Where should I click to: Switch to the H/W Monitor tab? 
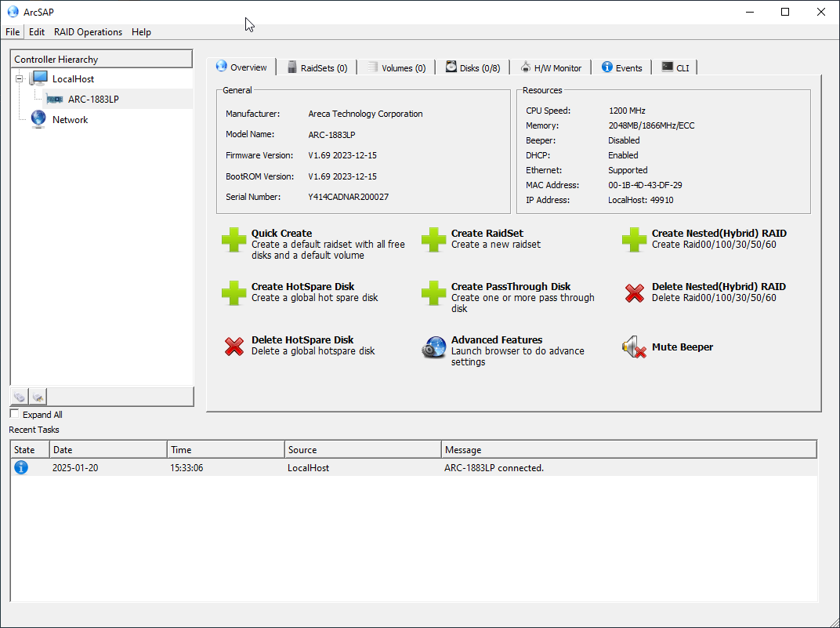pos(551,68)
